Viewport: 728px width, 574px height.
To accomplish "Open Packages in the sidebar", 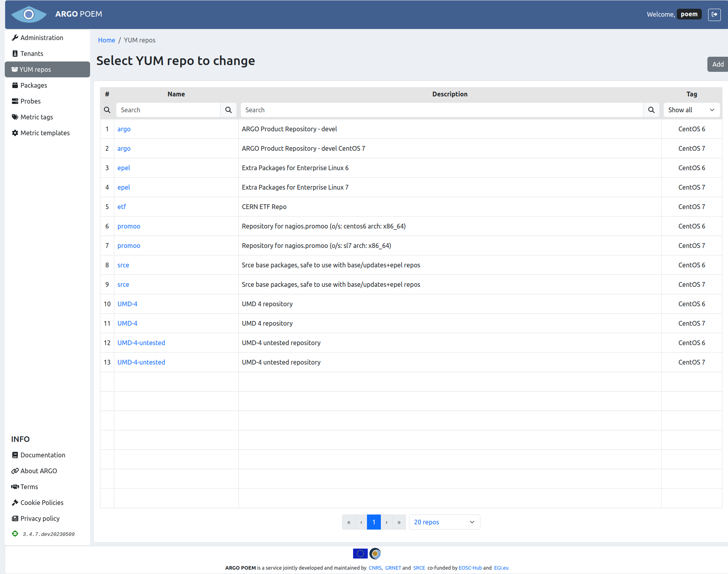I will (x=34, y=85).
